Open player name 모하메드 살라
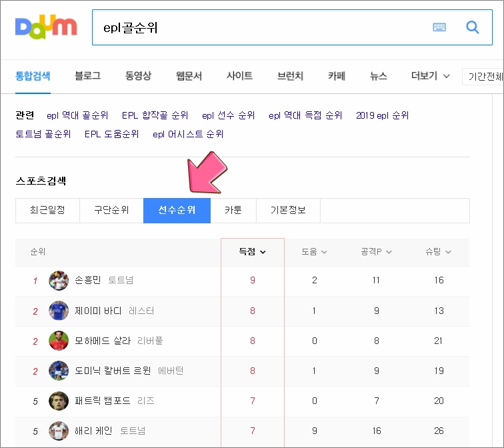 click(x=103, y=341)
